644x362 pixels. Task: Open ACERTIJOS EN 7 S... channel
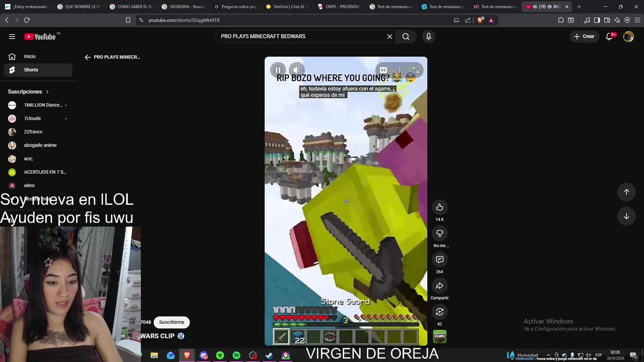(38, 172)
